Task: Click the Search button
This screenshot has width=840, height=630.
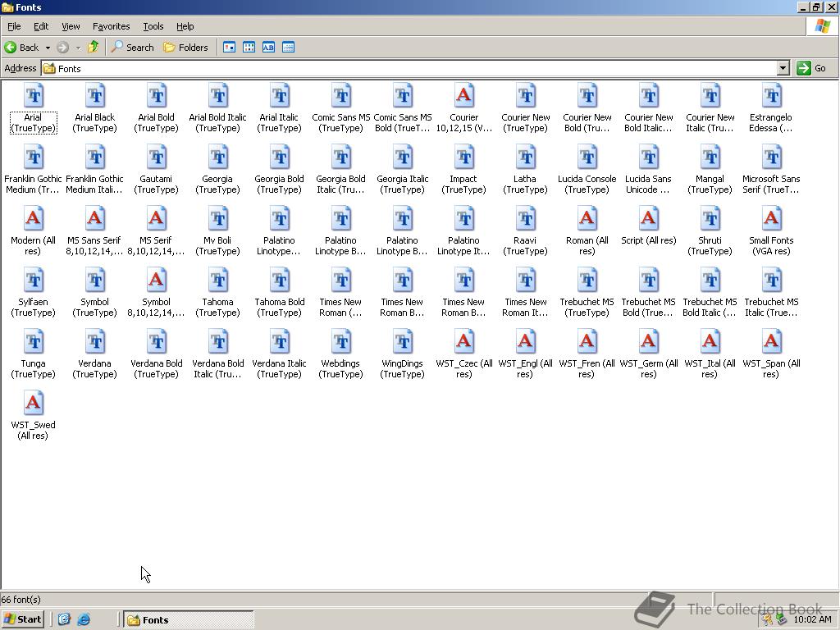Action: 133,47
